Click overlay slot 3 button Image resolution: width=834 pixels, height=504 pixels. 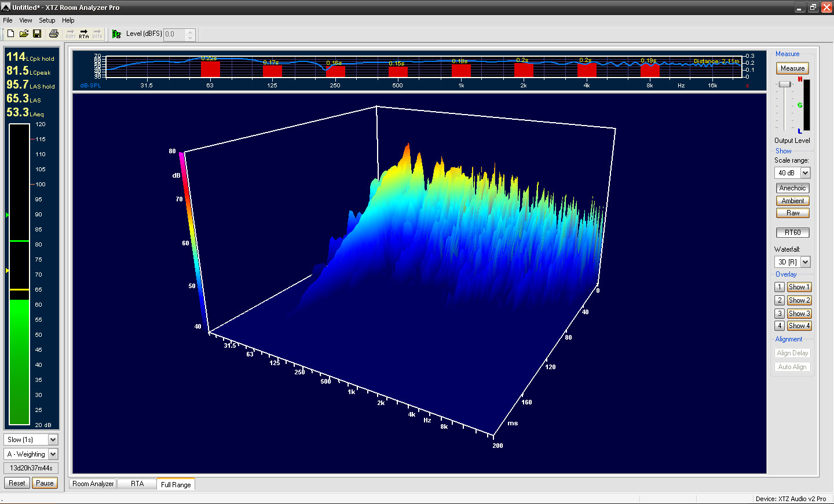pos(780,314)
